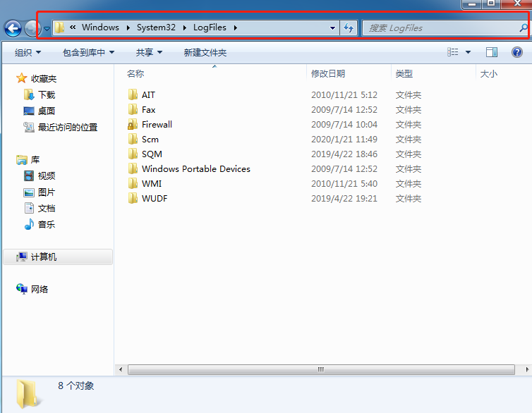The width and height of the screenshot is (532, 413).
Task: Click the Back navigation arrow button
Action: click(12, 28)
